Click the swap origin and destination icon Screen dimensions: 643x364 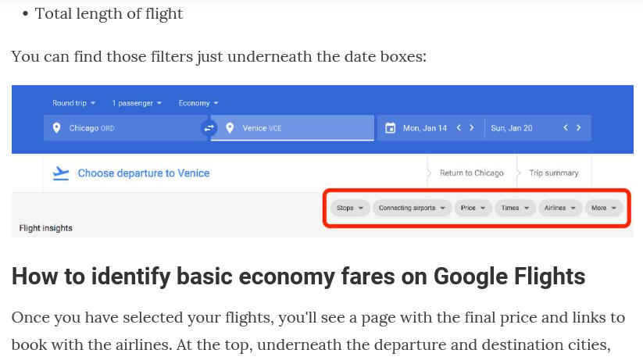coord(209,128)
